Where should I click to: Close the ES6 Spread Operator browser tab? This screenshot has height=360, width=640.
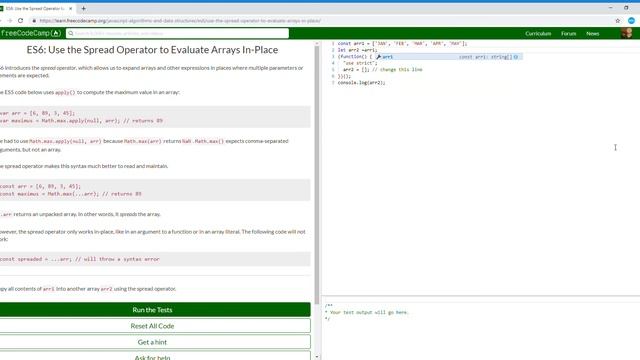70,8
